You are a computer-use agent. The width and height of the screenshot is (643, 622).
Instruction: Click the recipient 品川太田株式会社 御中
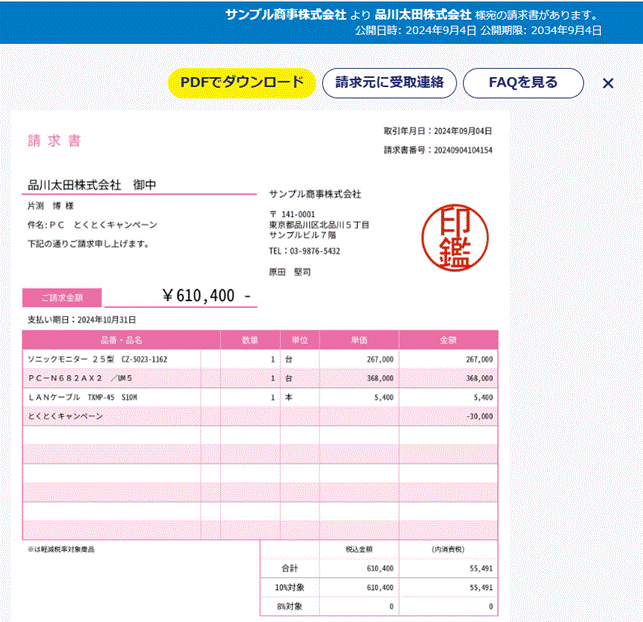pos(92,185)
